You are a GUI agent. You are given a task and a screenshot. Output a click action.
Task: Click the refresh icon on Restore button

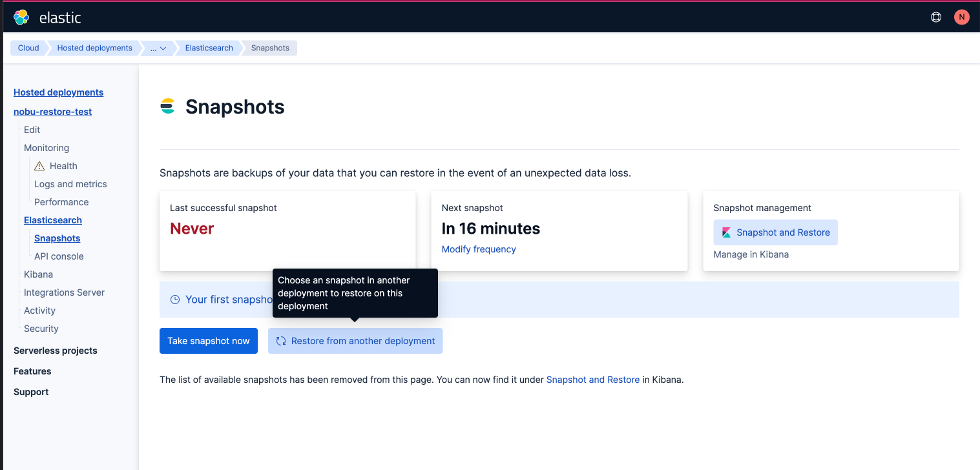[x=281, y=341]
